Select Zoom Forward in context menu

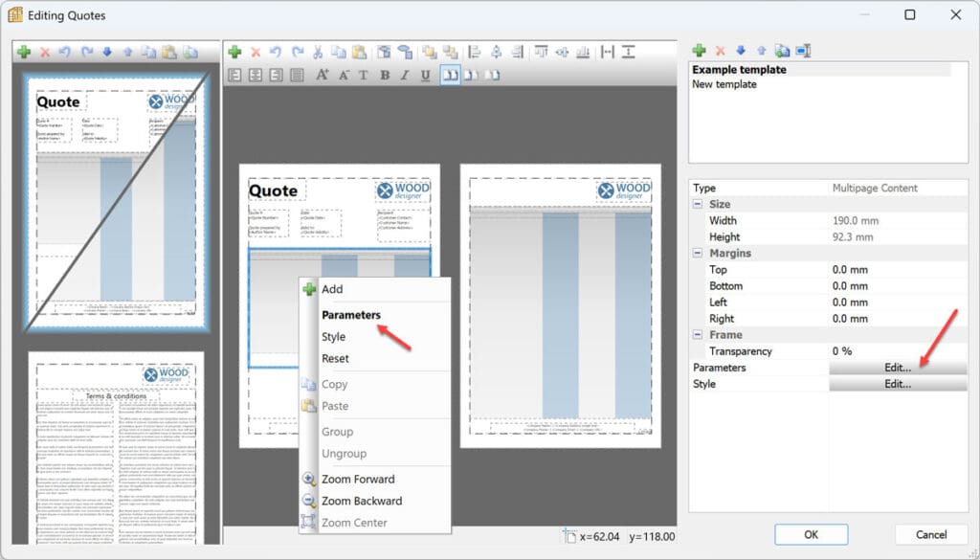coord(375,480)
